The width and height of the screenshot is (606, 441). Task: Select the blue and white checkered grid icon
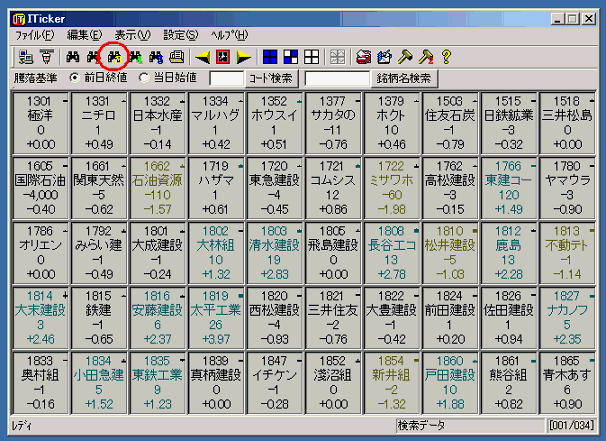[x=291, y=57]
